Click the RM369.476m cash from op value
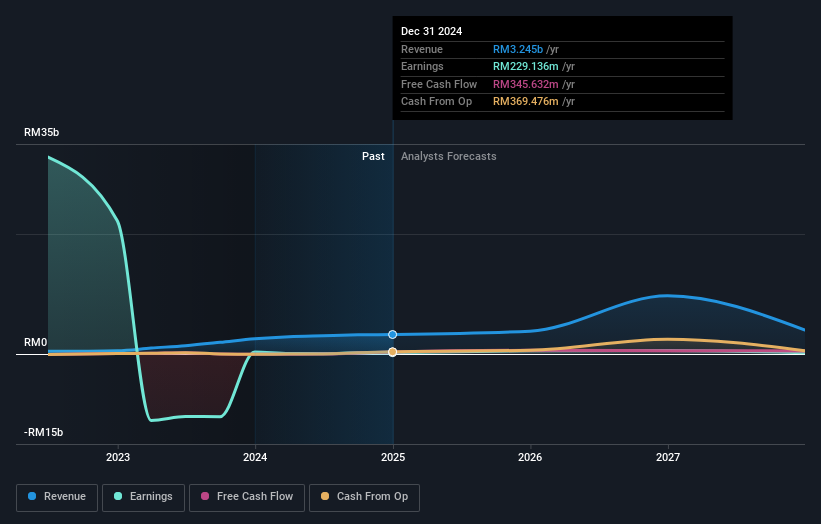Image resolution: width=821 pixels, height=524 pixels. pyautogui.click(x=526, y=102)
